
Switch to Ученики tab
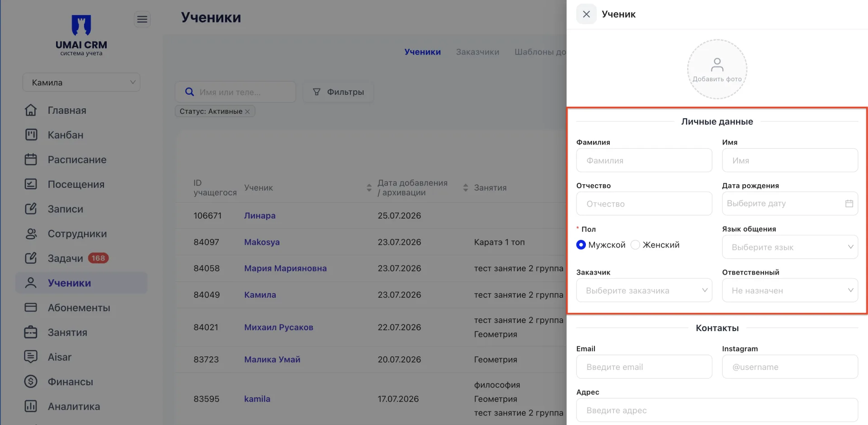(422, 52)
